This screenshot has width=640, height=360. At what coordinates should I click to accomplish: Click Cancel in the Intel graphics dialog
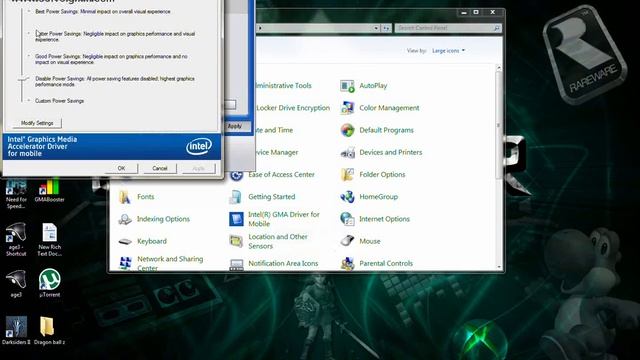click(160, 168)
